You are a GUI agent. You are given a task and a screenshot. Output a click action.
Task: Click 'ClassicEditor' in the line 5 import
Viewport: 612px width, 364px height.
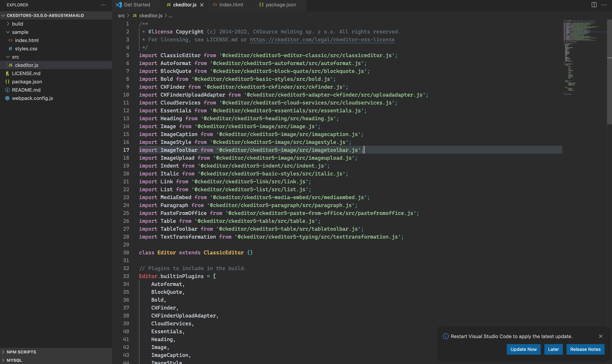click(x=180, y=55)
